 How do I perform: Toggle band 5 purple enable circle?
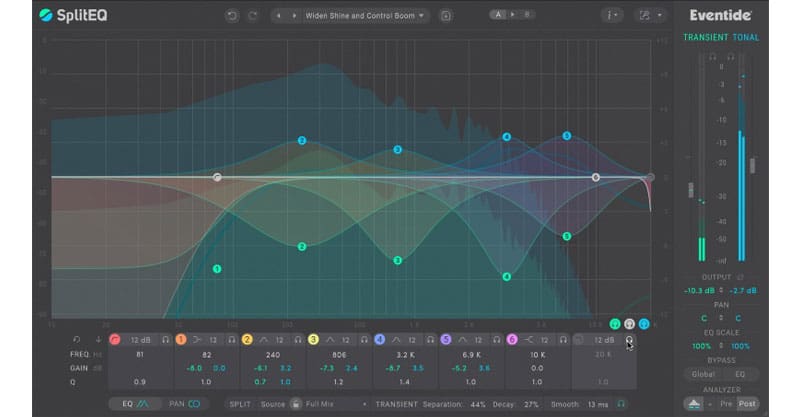click(446, 339)
